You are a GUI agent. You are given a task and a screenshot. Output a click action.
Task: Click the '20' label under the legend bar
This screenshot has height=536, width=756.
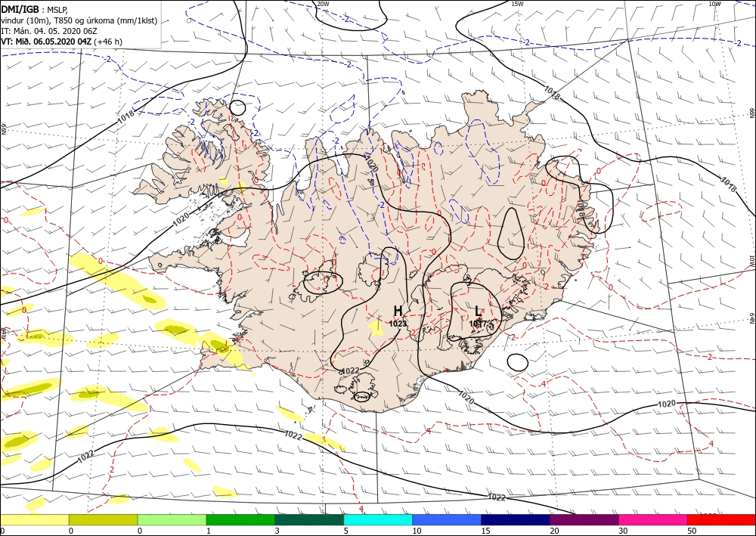(x=554, y=531)
